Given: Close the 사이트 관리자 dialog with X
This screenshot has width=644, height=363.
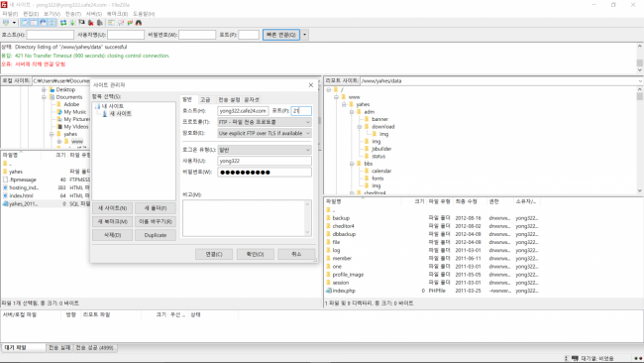Looking at the screenshot, I should (x=311, y=85).
